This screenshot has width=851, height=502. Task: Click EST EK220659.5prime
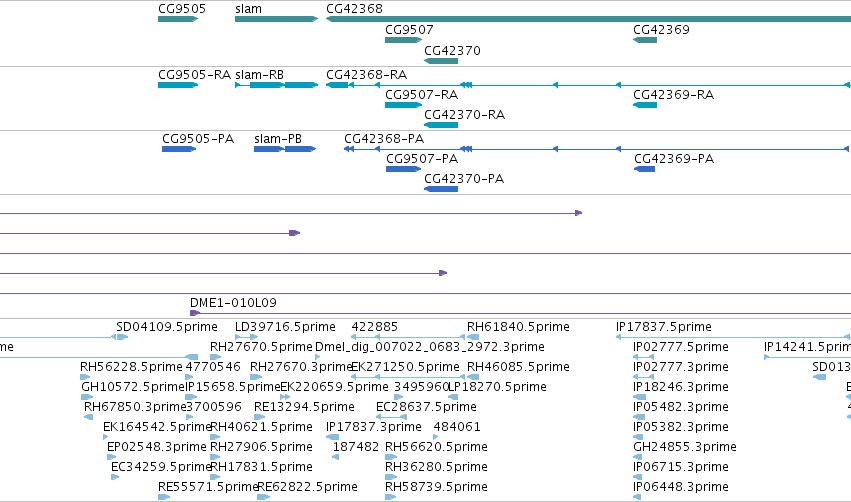coord(334,387)
